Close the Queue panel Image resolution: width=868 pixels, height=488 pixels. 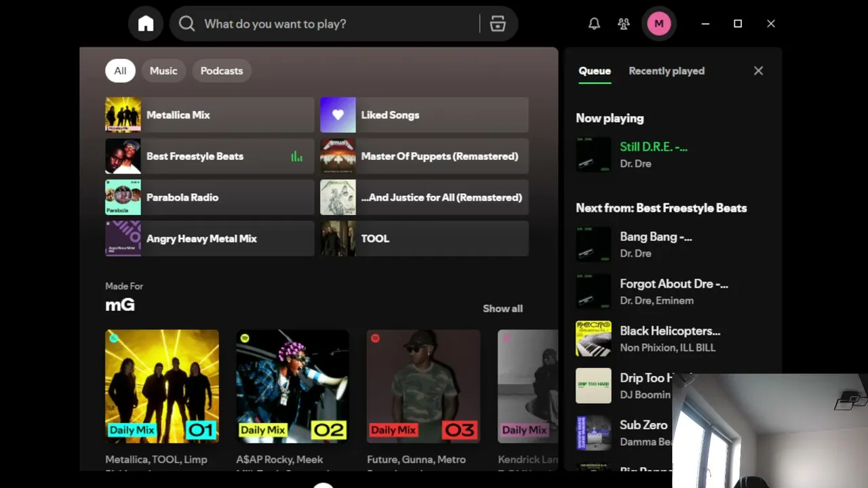pyautogui.click(x=758, y=70)
